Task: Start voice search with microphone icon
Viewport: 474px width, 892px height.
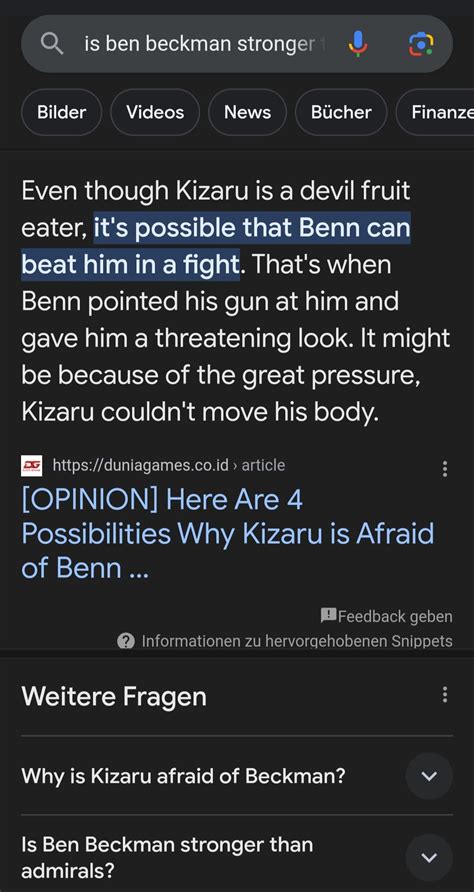Action: tap(358, 44)
